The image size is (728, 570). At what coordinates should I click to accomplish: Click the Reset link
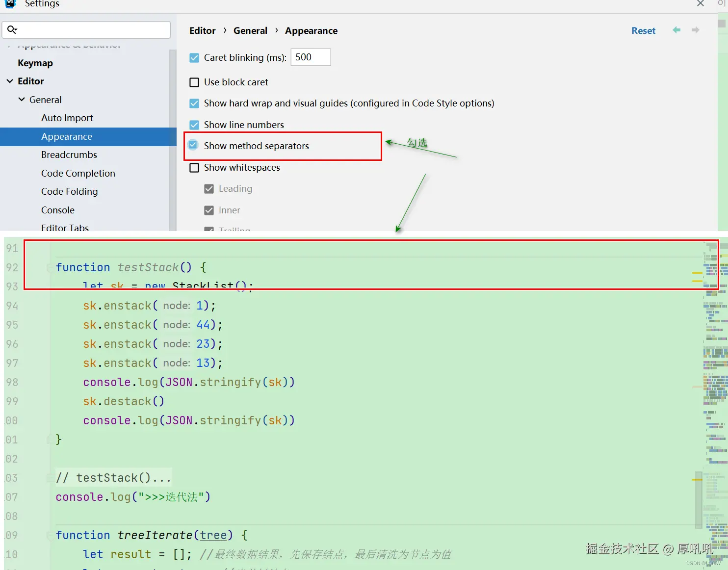[643, 30]
